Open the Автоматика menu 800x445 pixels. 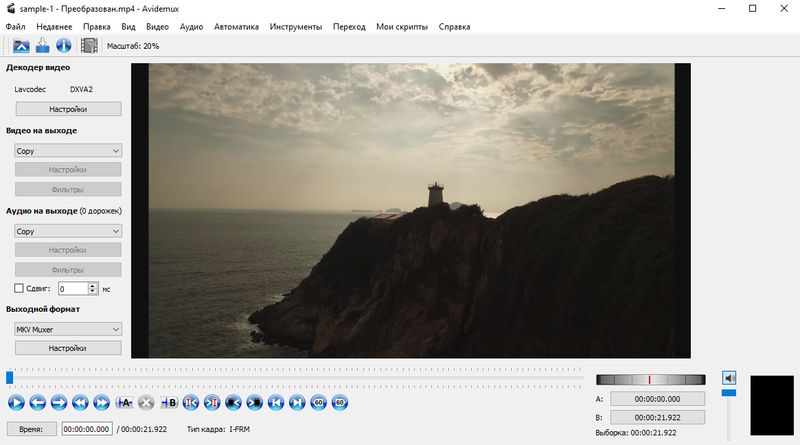pyautogui.click(x=236, y=26)
